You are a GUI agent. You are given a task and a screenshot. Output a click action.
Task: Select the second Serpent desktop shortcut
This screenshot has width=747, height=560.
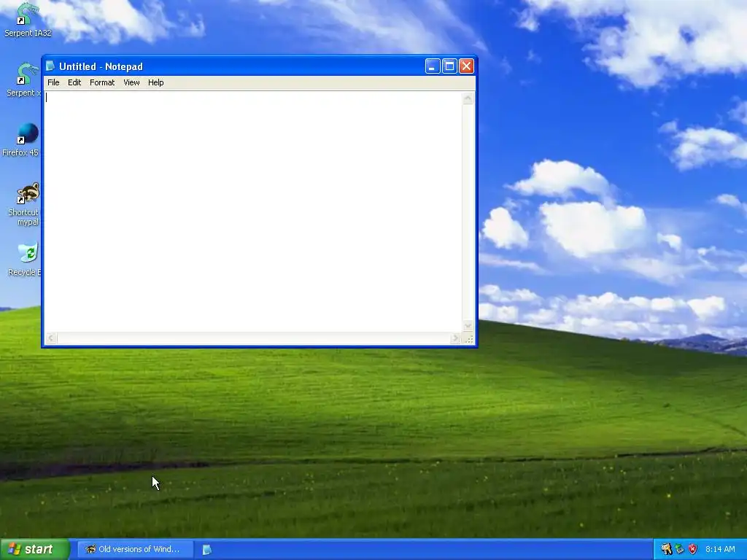pyautogui.click(x=25, y=80)
